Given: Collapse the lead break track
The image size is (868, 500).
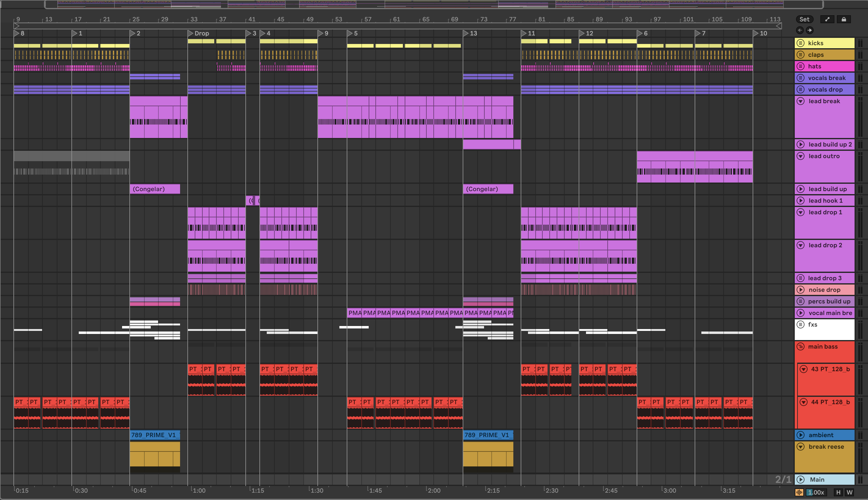Looking at the screenshot, I should tap(800, 101).
